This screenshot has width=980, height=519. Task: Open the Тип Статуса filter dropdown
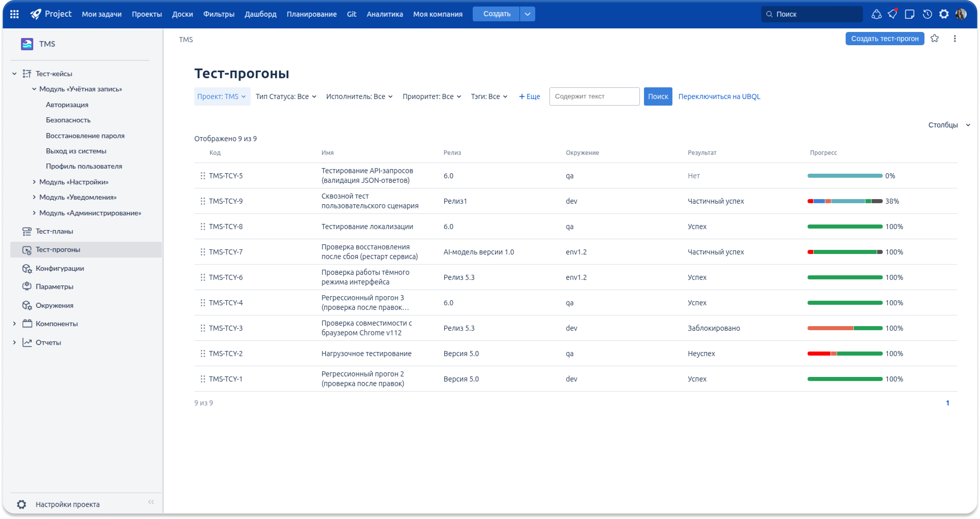coord(286,96)
